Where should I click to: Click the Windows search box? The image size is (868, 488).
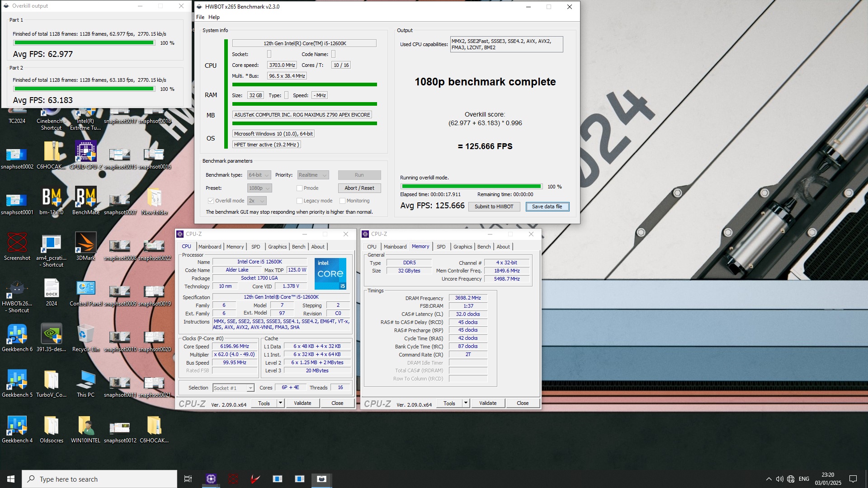(x=99, y=479)
